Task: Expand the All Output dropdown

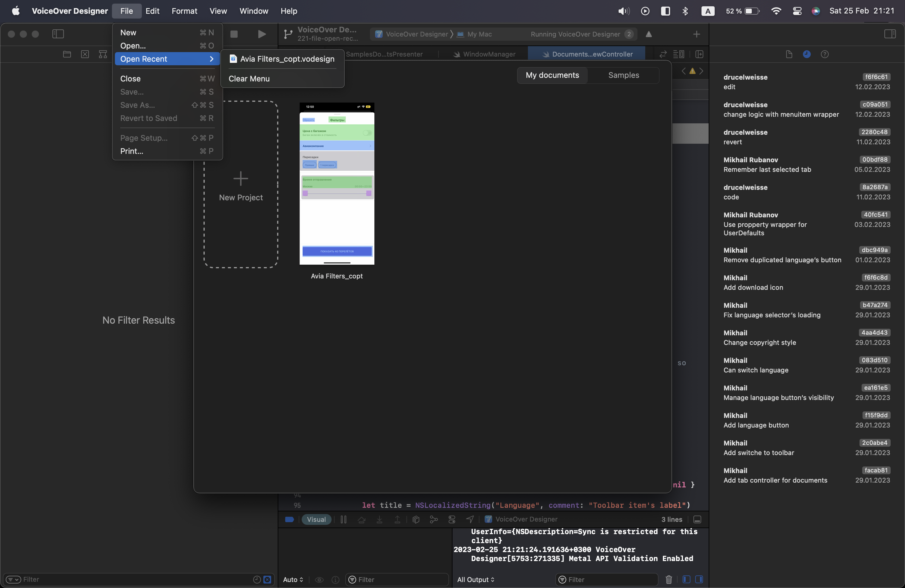Action: (475, 579)
